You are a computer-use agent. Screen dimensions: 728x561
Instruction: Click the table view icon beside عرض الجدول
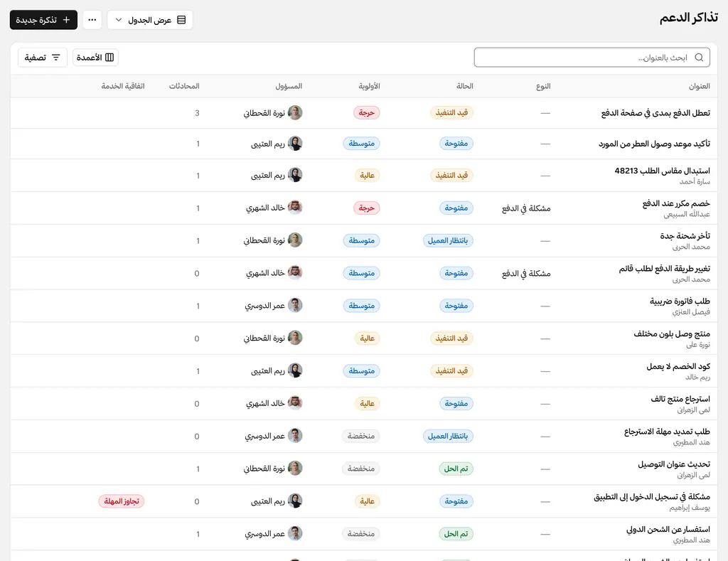click(181, 20)
